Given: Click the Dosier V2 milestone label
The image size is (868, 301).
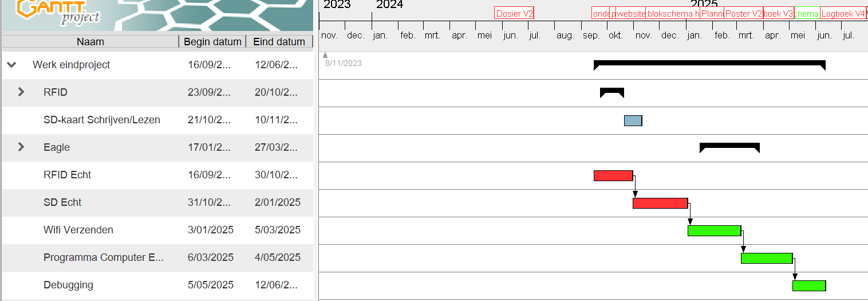Looking at the screenshot, I should pos(514,14).
